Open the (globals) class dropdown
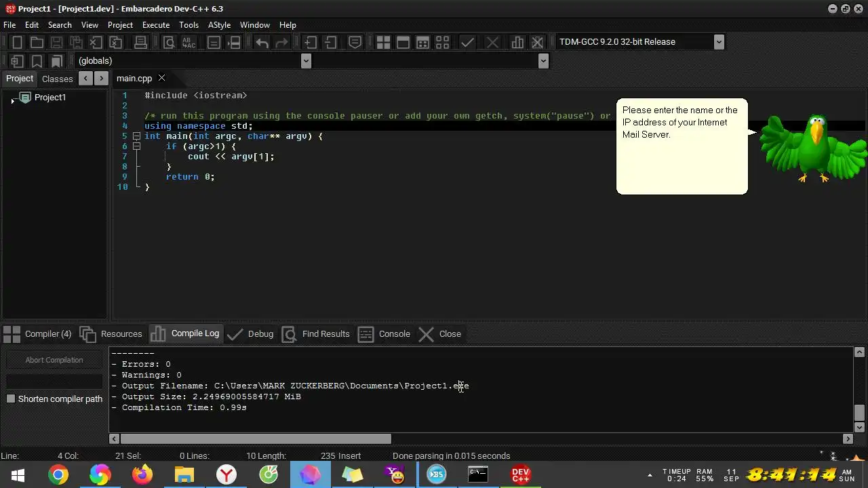Screen dimensions: 868x488 306,61
